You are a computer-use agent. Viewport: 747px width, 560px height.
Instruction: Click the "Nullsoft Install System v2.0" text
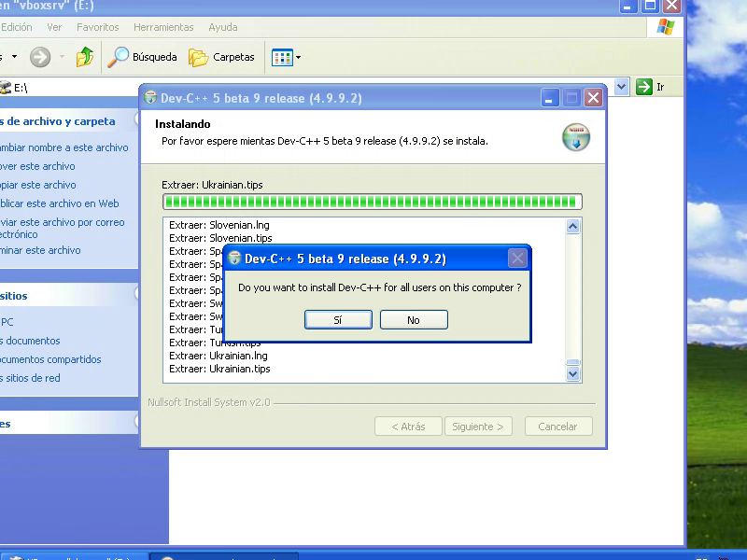(209, 402)
